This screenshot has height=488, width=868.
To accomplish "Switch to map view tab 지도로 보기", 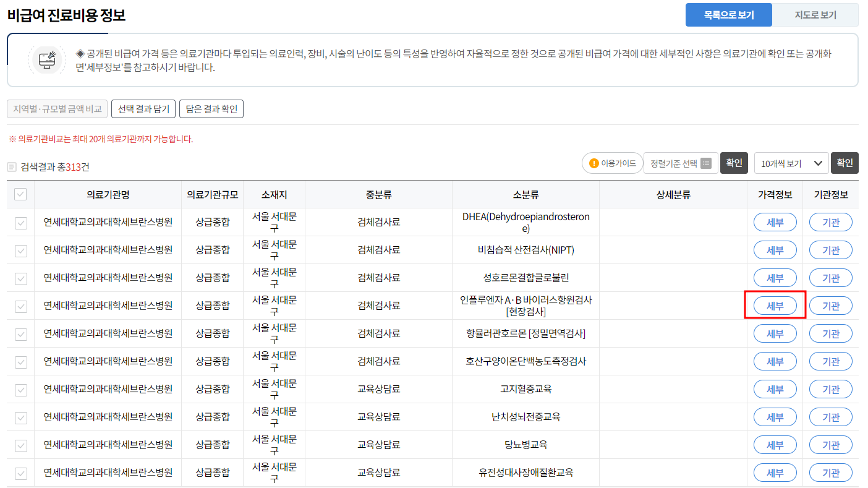I will click(x=815, y=15).
